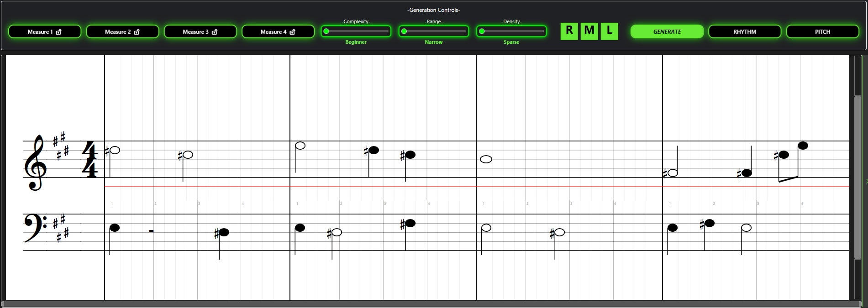The image size is (868, 308).
Task: Select the rest in measure 1 bass staff
Action: (151, 231)
